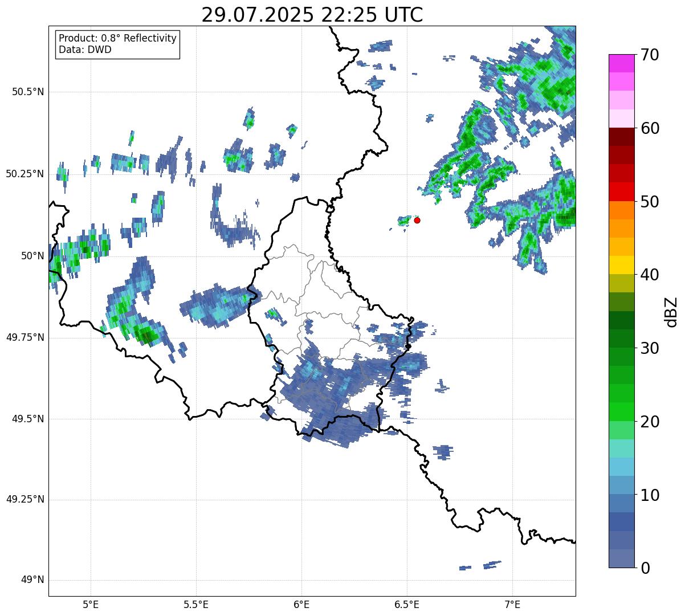Select the 'Product: 0.8° Reflectivity' label

(118, 38)
